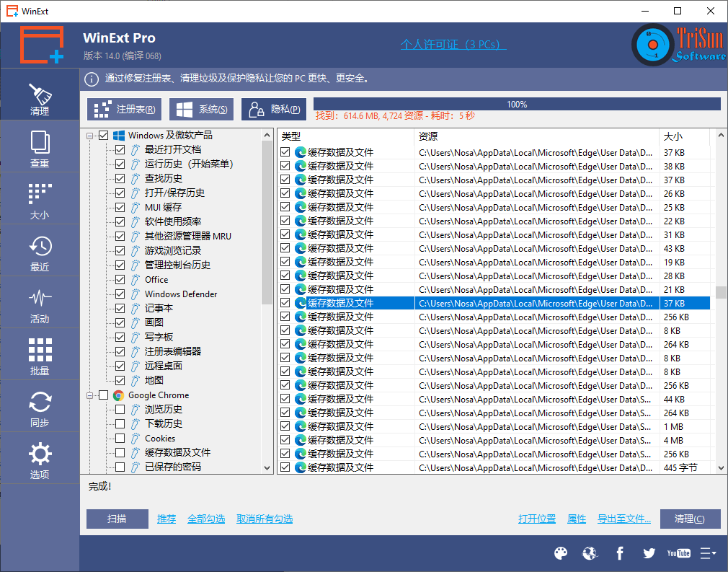Click the 推荐 recommended link
The height and width of the screenshot is (572, 728).
pos(167,519)
